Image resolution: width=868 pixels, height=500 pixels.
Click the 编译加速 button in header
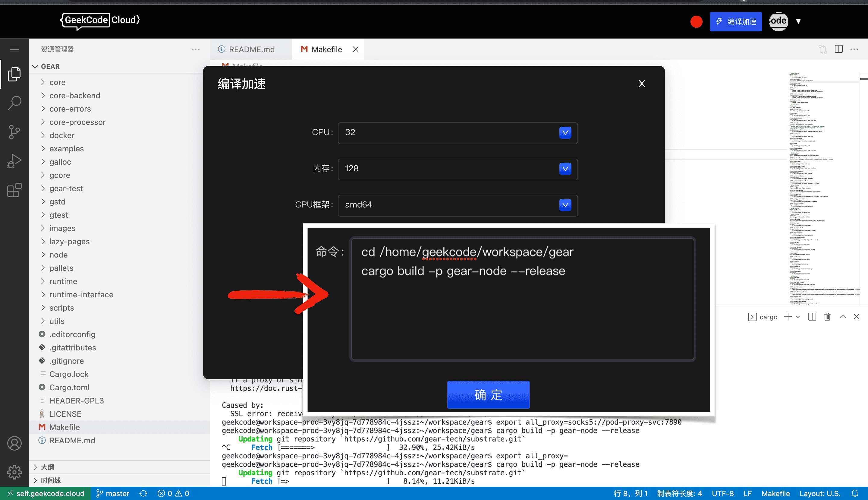[x=735, y=22]
